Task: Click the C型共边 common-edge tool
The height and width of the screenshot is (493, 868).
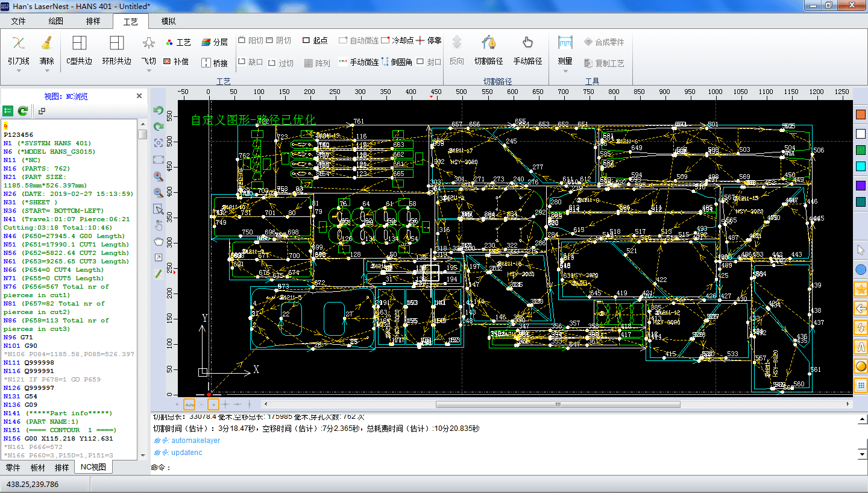Action: coord(79,50)
